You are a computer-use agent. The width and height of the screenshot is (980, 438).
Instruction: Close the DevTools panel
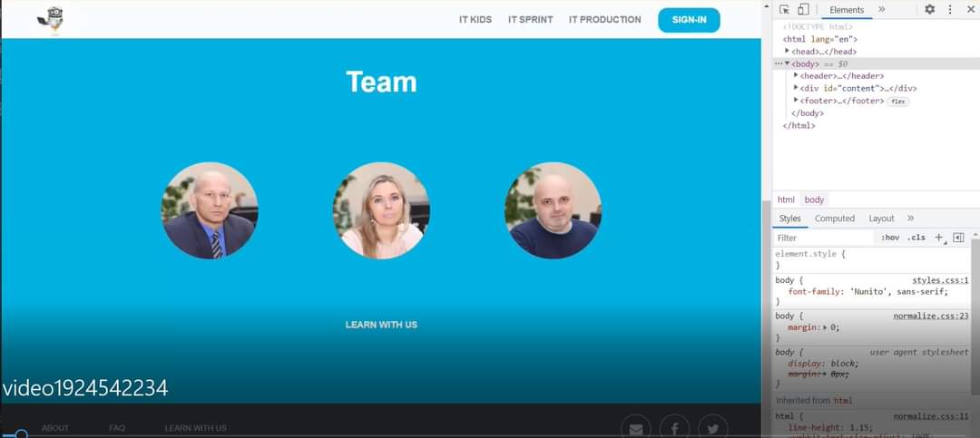pyautogui.click(x=969, y=9)
